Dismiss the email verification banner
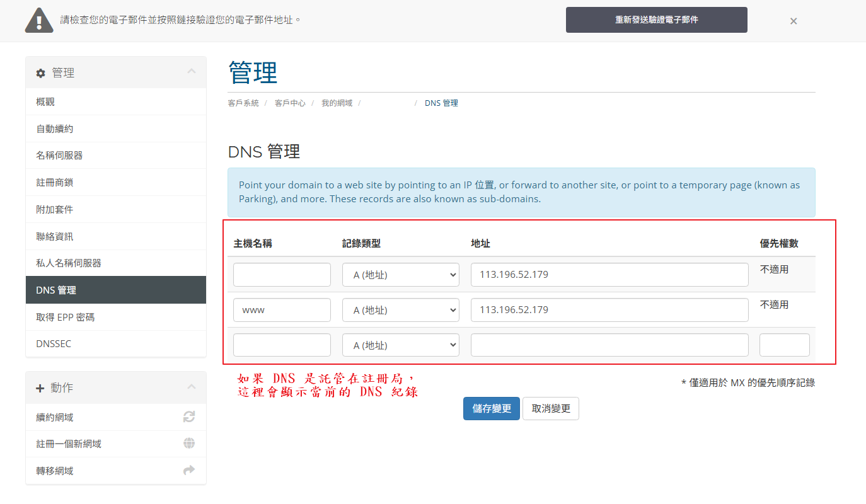 [x=794, y=21]
